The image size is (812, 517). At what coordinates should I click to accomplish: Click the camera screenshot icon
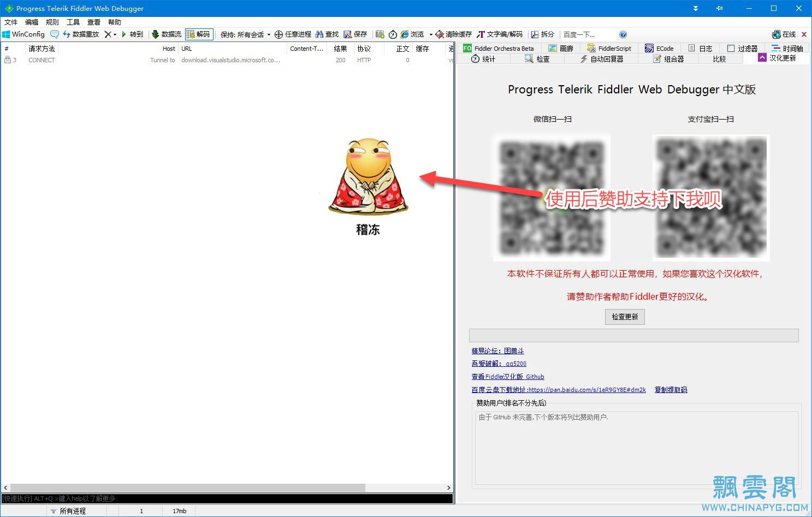click(x=380, y=34)
